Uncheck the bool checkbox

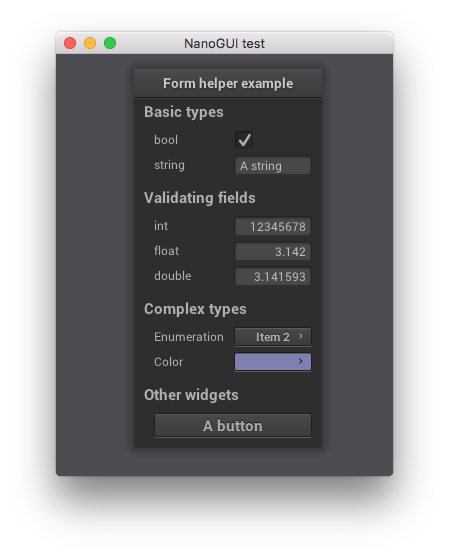coord(244,140)
